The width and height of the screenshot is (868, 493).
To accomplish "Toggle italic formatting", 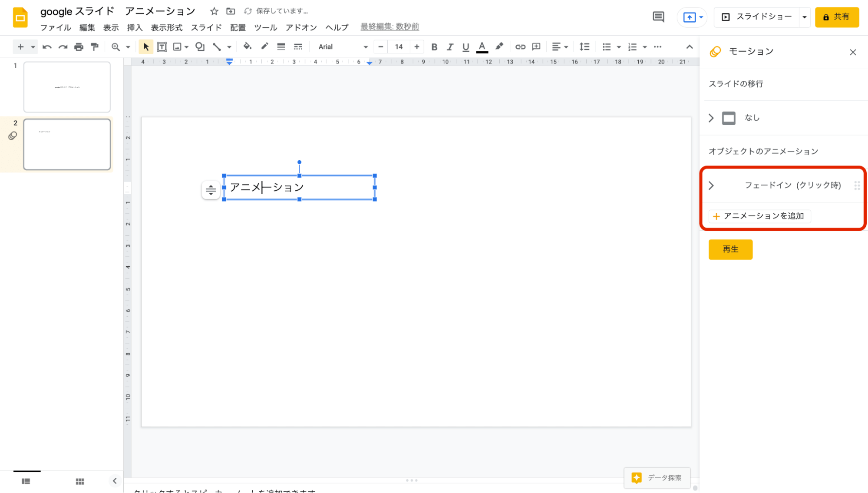I will 450,47.
